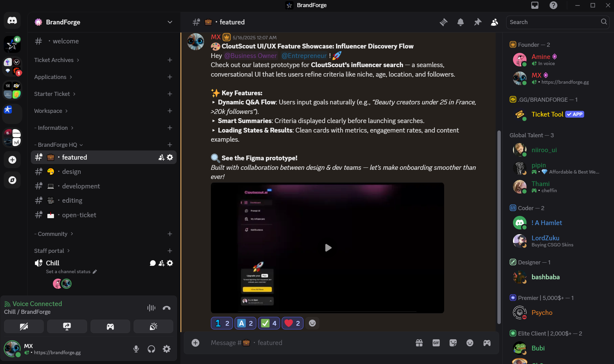Open niiroo_ui member profile
The image size is (614, 364).
557,150
